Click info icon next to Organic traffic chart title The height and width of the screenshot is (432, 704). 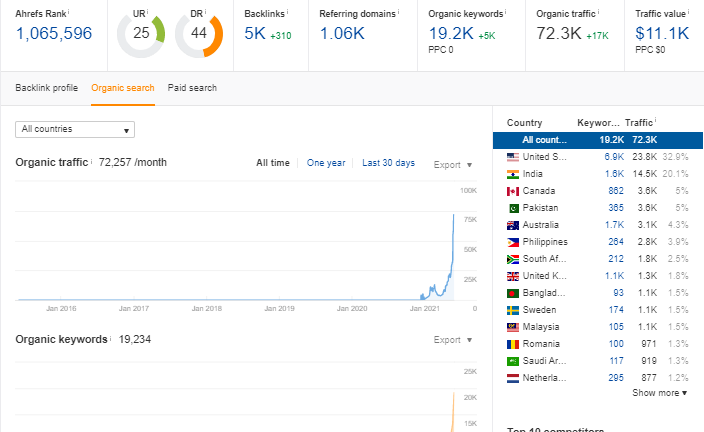pyautogui.click(x=91, y=160)
